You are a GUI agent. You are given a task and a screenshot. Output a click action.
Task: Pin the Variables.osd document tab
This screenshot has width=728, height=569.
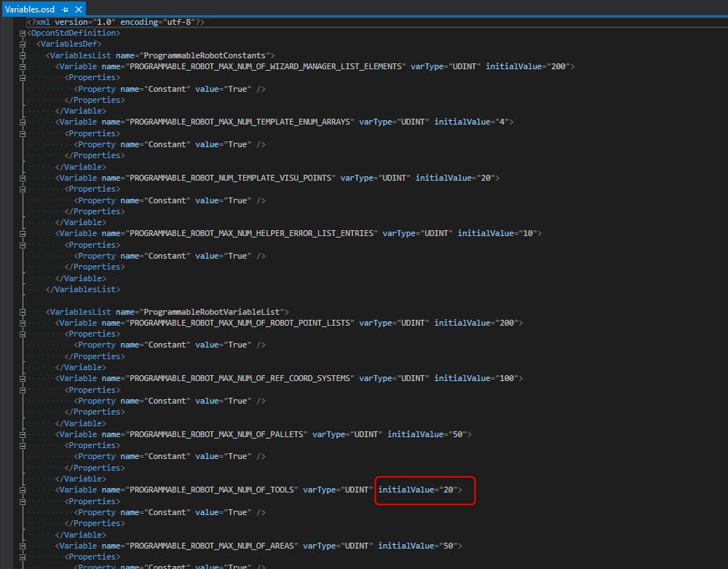tap(66, 9)
